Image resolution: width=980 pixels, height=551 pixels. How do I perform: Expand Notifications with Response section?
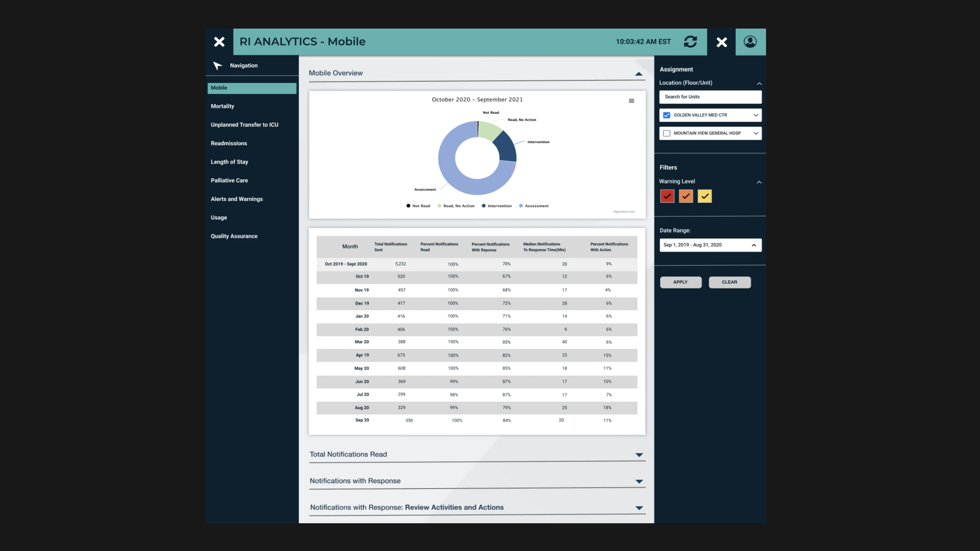pos(639,482)
